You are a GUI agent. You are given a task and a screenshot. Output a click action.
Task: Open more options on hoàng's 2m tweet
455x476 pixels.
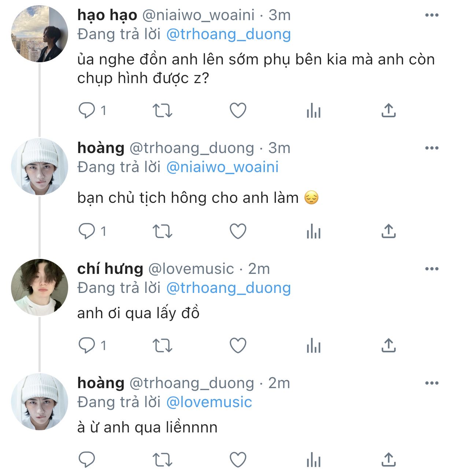coord(432,383)
